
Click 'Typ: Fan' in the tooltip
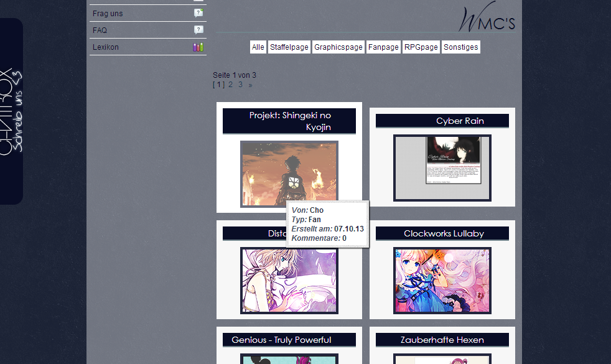pos(306,220)
